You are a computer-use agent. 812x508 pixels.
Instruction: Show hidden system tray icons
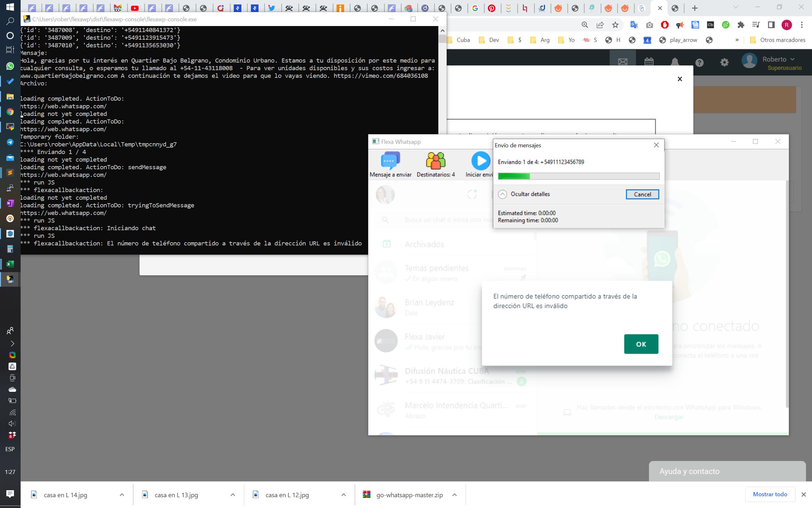[x=12, y=343]
